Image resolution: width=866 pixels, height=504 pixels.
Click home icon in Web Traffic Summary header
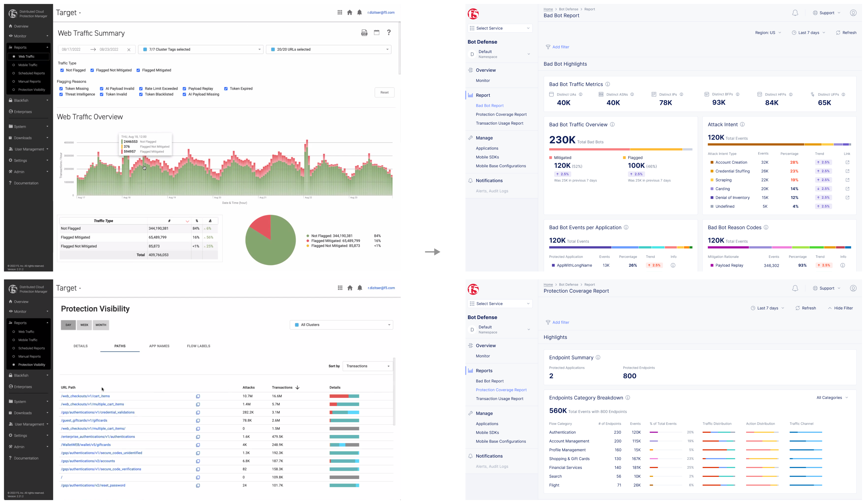350,12
